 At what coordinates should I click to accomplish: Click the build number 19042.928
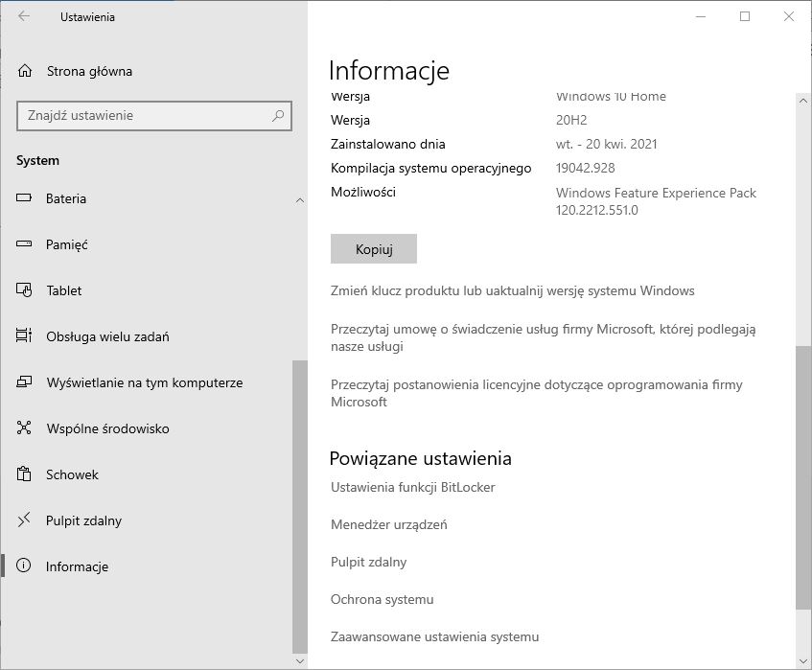coord(585,168)
